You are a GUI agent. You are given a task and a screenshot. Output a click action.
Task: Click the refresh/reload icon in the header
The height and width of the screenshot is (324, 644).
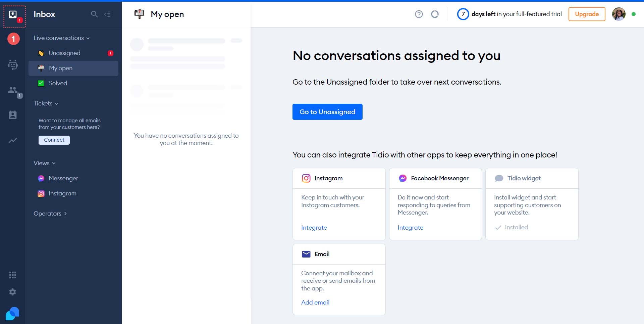click(435, 14)
